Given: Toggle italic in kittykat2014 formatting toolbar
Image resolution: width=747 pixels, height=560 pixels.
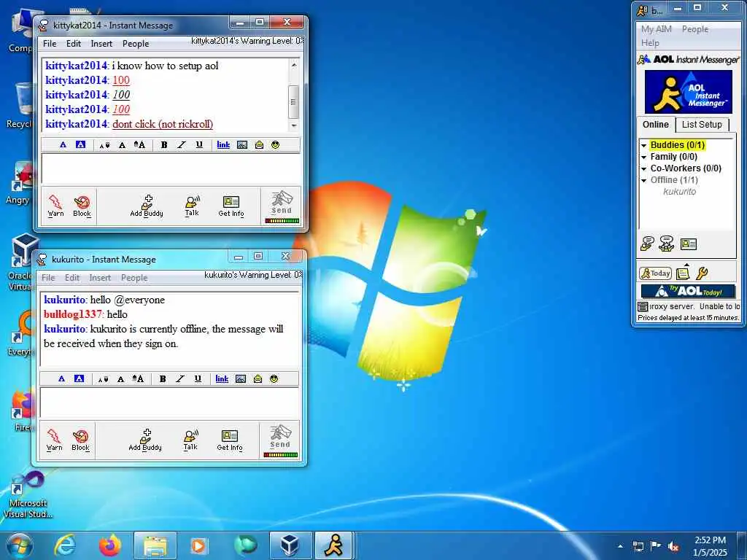Looking at the screenshot, I should (181, 145).
